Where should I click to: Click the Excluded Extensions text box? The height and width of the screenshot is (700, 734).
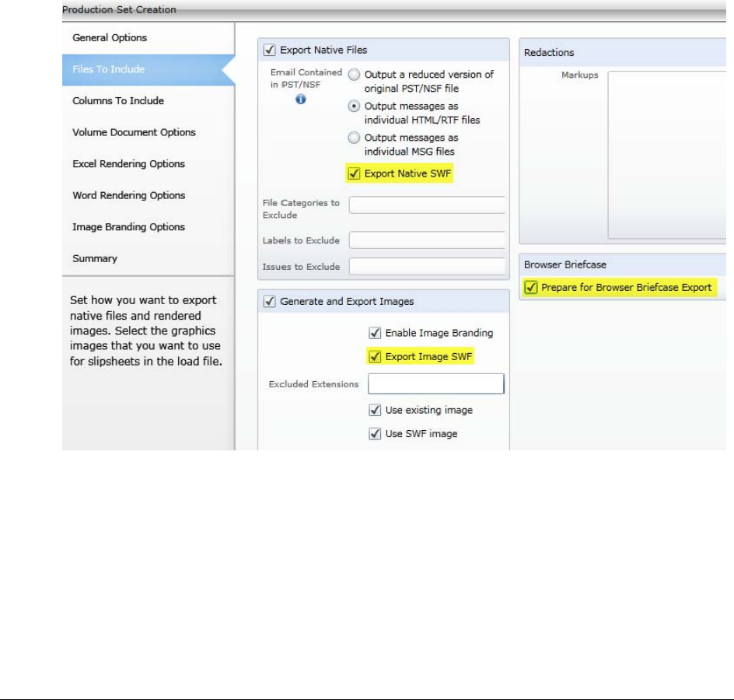pyautogui.click(x=435, y=384)
